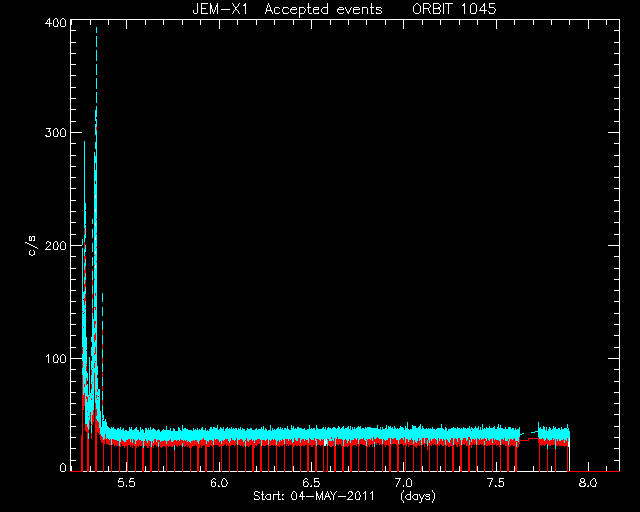Viewport: 640px width, 512px height.
Task: Click the red data band near 7.0 days
Action: [403, 442]
